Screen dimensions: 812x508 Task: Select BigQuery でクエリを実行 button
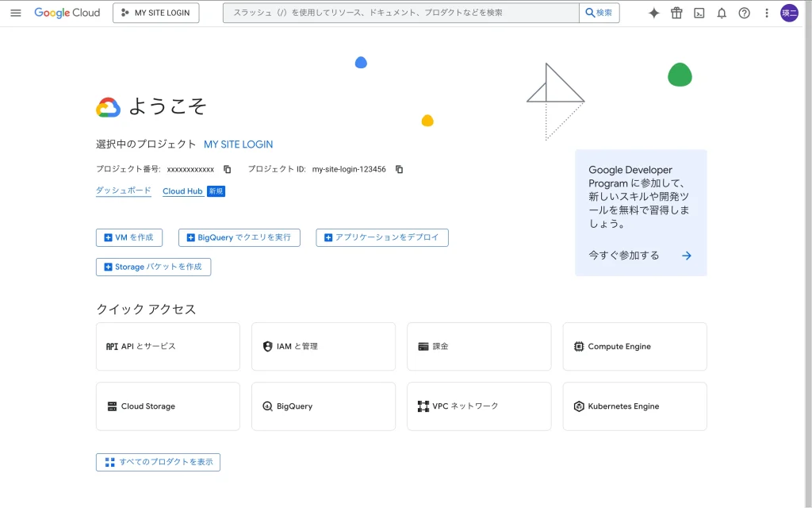tap(239, 237)
